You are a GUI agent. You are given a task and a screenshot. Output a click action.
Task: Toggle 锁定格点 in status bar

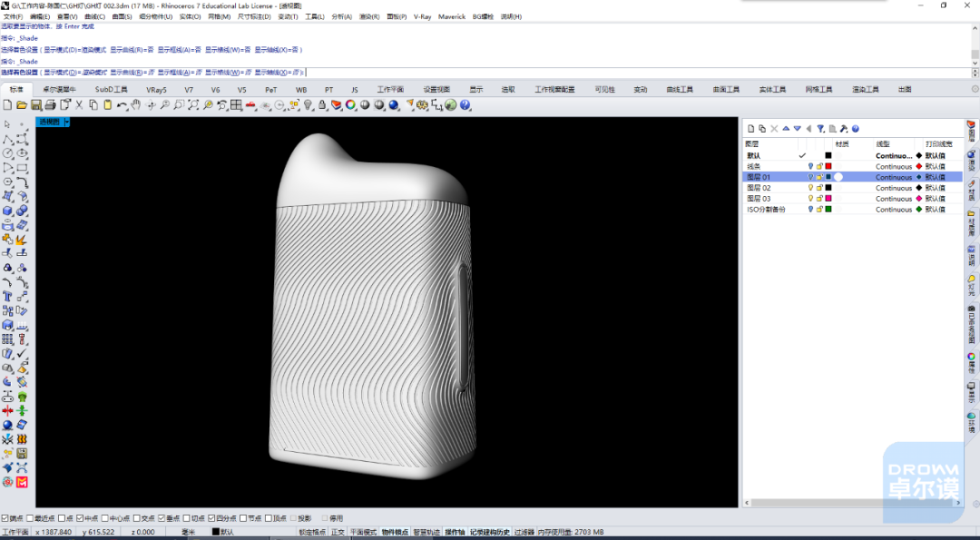[312, 532]
